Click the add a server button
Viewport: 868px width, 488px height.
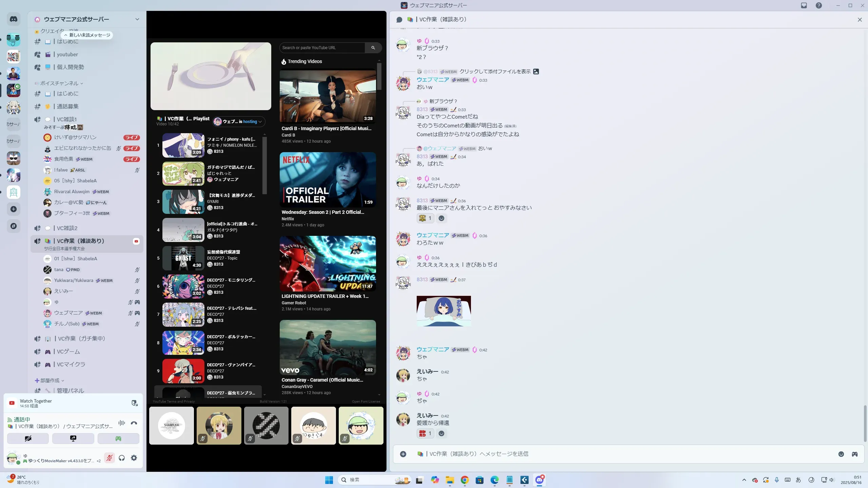point(14,209)
